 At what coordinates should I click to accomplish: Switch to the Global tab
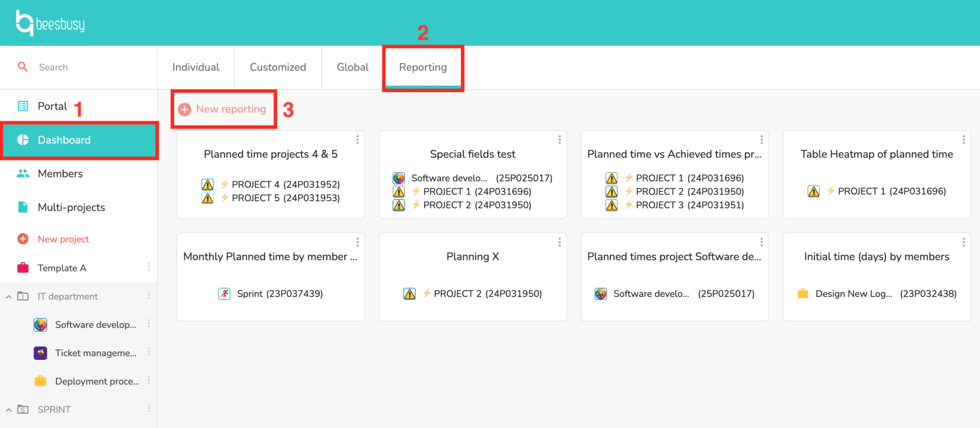click(x=352, y=67)
